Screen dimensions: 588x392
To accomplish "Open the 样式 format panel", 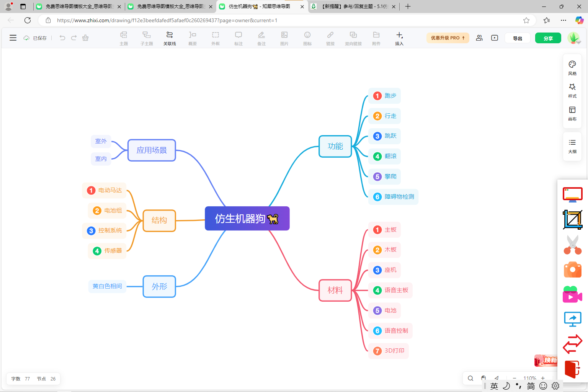I will [x=572, y=91].
